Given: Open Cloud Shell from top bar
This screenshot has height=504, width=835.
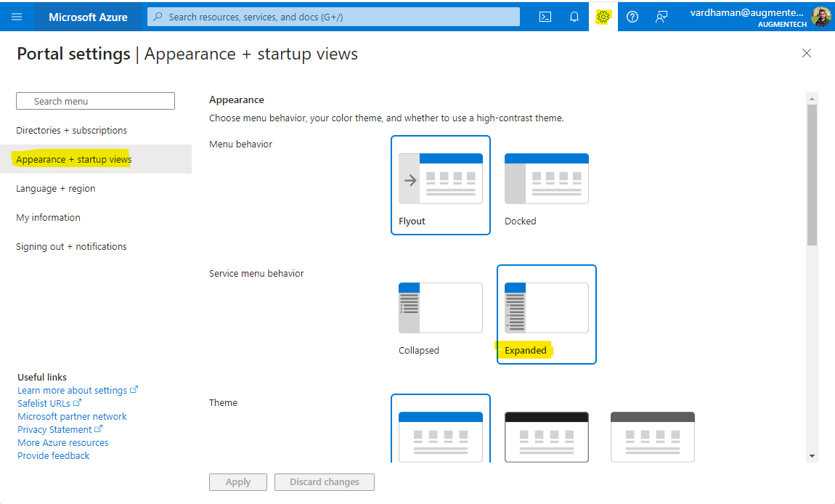Looking at the screenshot, I should (545, 17).
